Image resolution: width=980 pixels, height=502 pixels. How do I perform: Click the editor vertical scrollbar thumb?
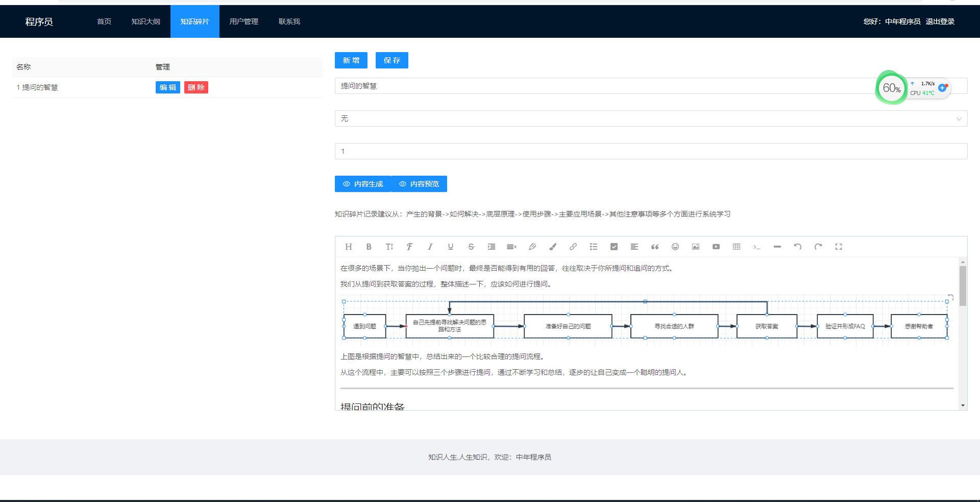click(963, 285)
